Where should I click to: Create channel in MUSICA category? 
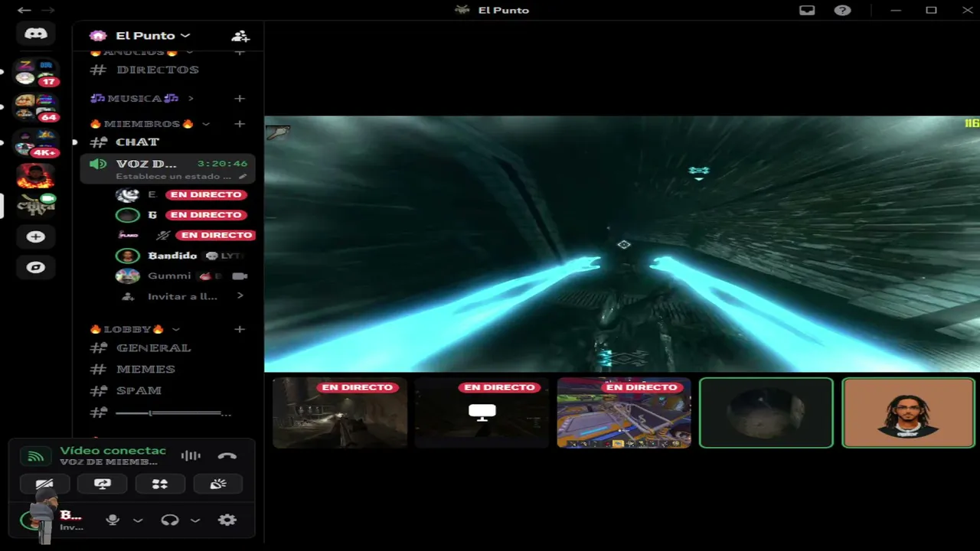[240, 99]
